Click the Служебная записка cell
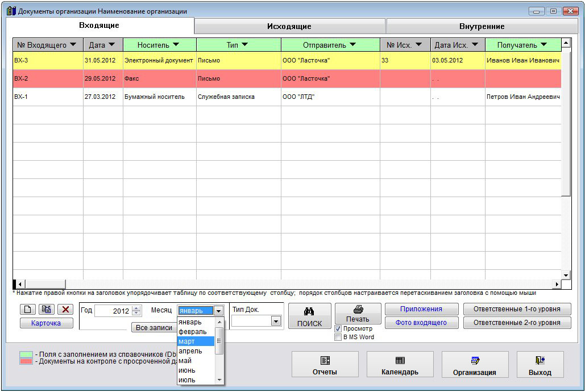Viewport: 585px width, 392px height. pyautogui.click(x=238, y=97)
